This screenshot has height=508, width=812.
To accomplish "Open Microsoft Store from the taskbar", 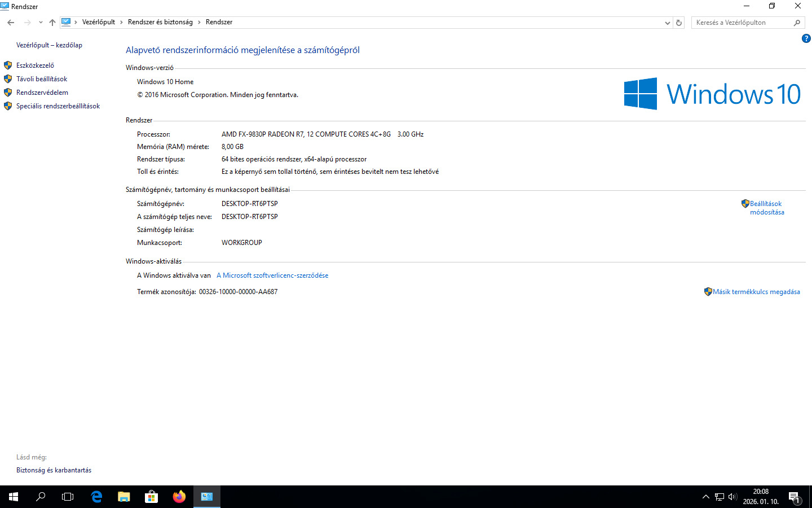I will pyautogui.click(x=151, y=497).
